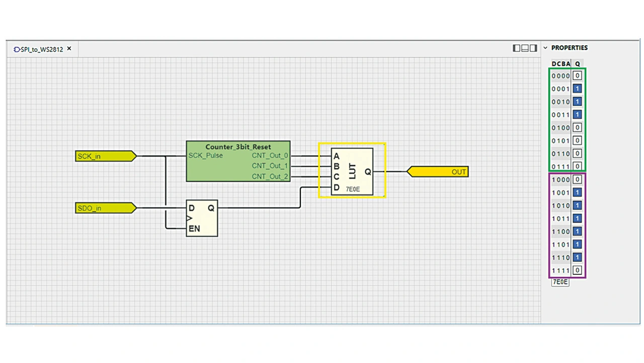The width and height of the screenshot is (644, 363).
Task: Click the 7E0E hex value field
Action: (x=560, y=282)
